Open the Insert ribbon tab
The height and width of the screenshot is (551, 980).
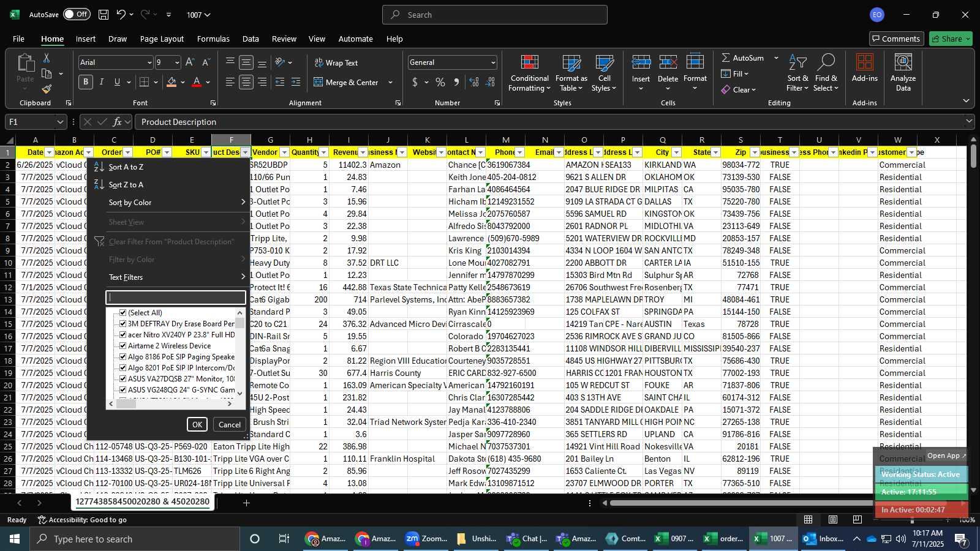point(86,39)
